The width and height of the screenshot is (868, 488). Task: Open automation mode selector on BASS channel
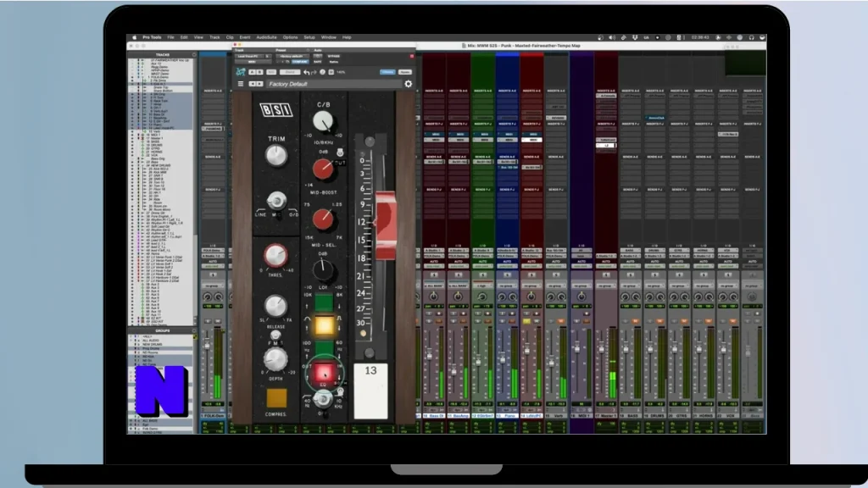click(x=630, y=266)
